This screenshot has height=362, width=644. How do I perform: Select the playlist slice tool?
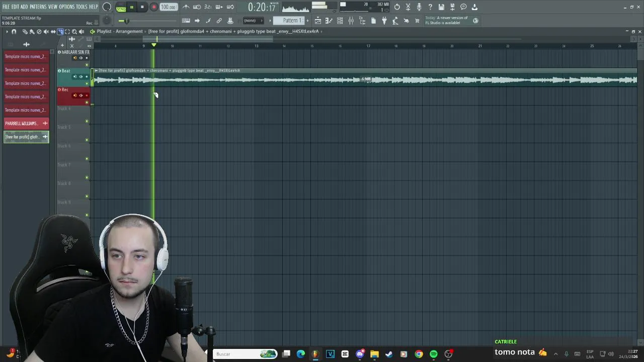point(60,32)
